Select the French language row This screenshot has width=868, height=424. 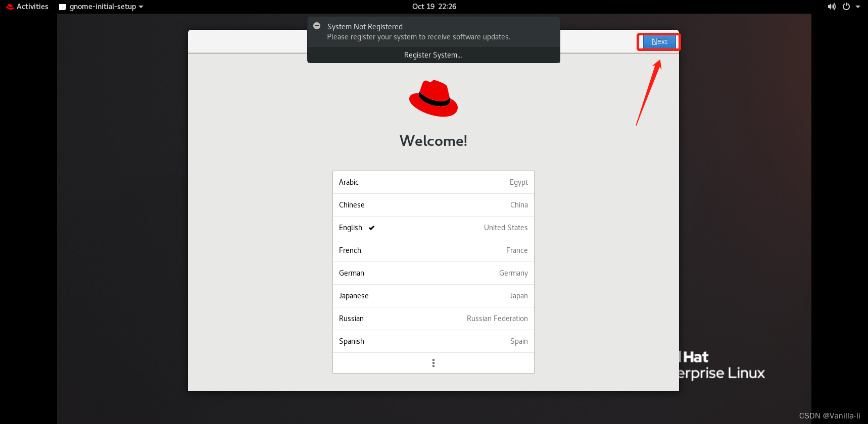tap(433, 250)
